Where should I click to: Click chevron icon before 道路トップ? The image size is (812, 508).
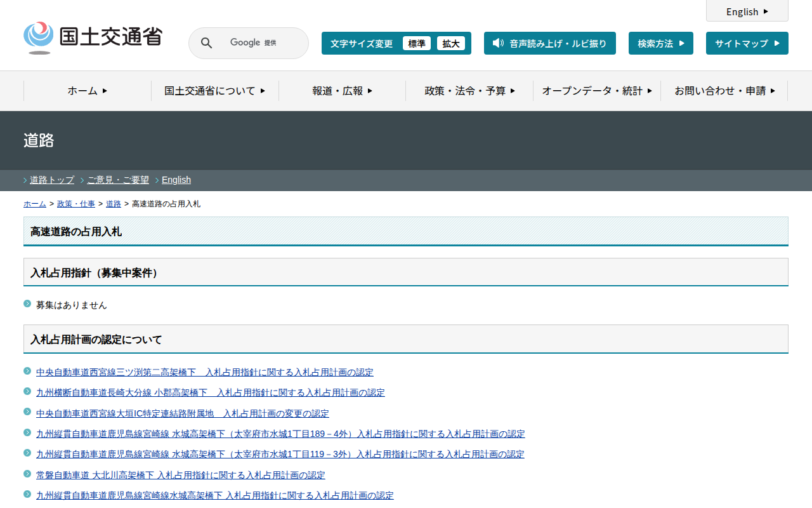coord(25,180)
